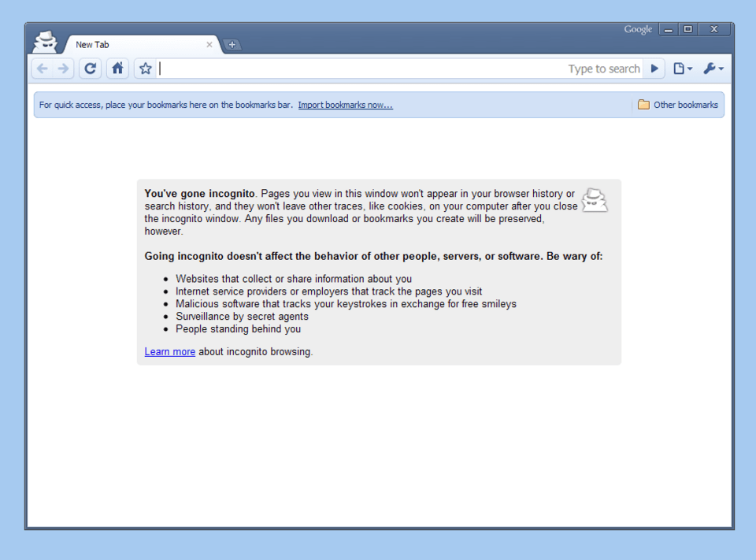Viewport: 756px width, 560px height.
Task: Maximize the browser window
Action: coord(687,30)
